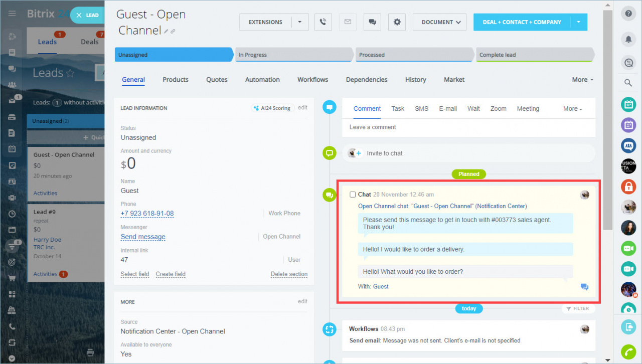Click the Delete section link
This screenshot has height=364, width=642.
point(289,274)
